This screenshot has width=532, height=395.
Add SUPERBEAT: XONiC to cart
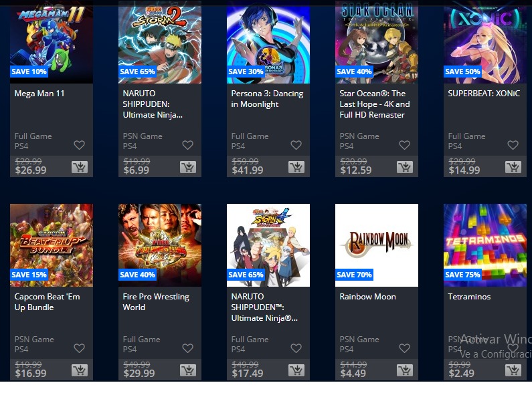pyautogui.click(x=513, y=167)
